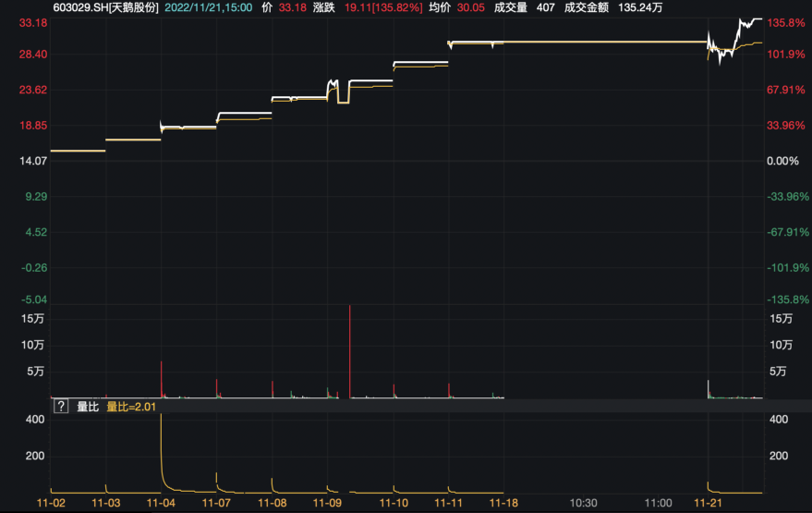Jump to the 11-18 date label

point(504,504)
